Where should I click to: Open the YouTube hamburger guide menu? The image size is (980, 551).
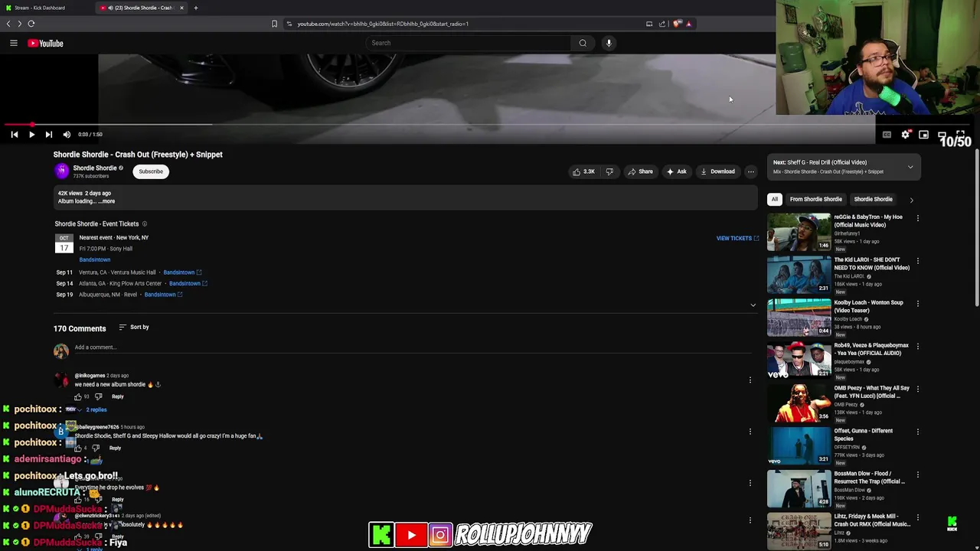pos(13,43)
